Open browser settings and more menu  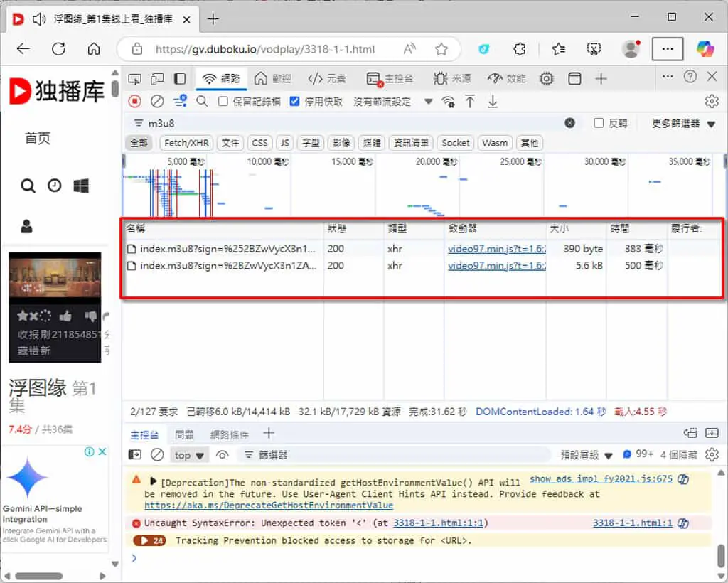click(x=668, y=49)
